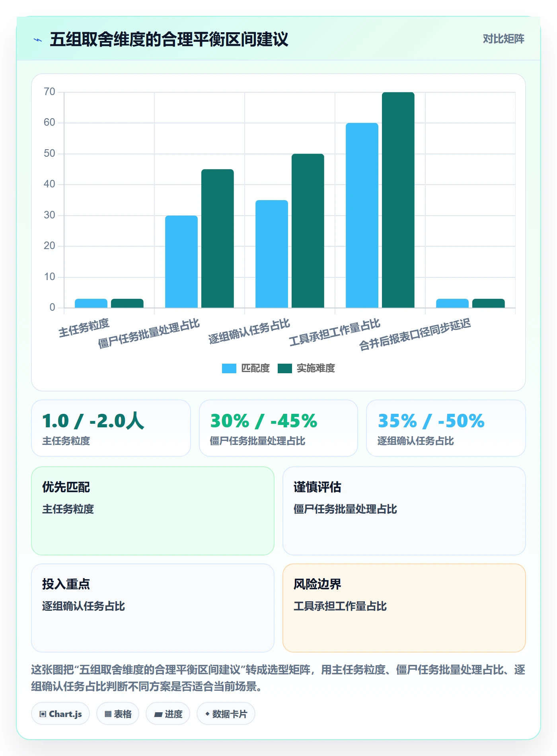Click the 1.0 / -2.0人 stat card
The image size is (557, 756).
111,428
